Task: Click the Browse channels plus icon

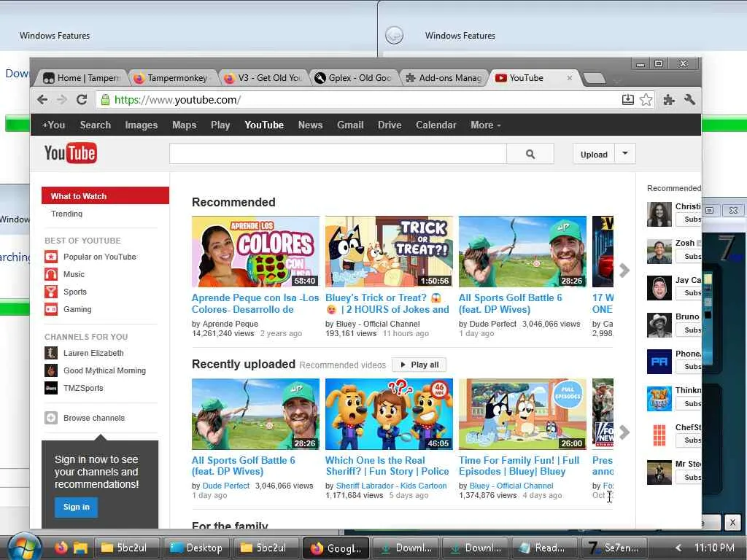Action: 51,418
